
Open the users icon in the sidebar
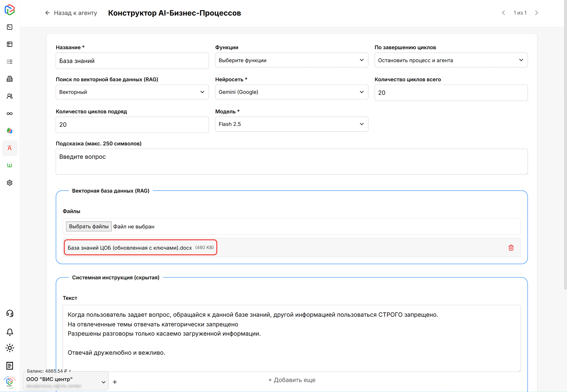(x=10, y=96)
